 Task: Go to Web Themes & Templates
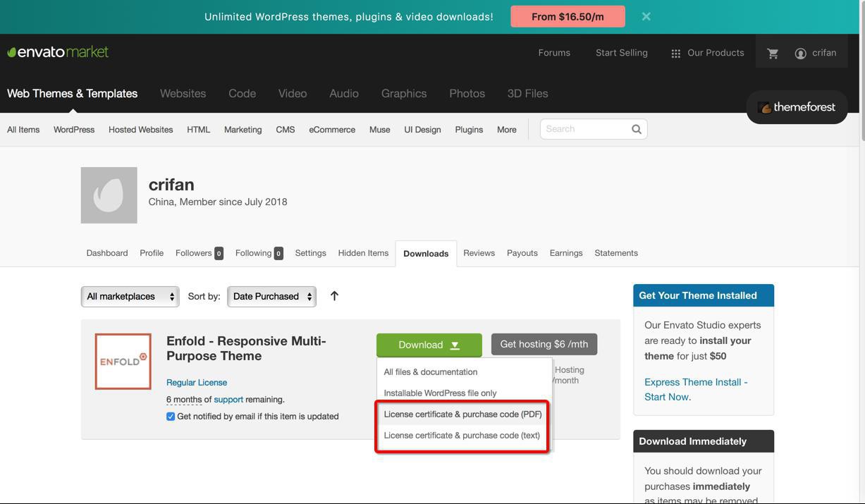73,94
